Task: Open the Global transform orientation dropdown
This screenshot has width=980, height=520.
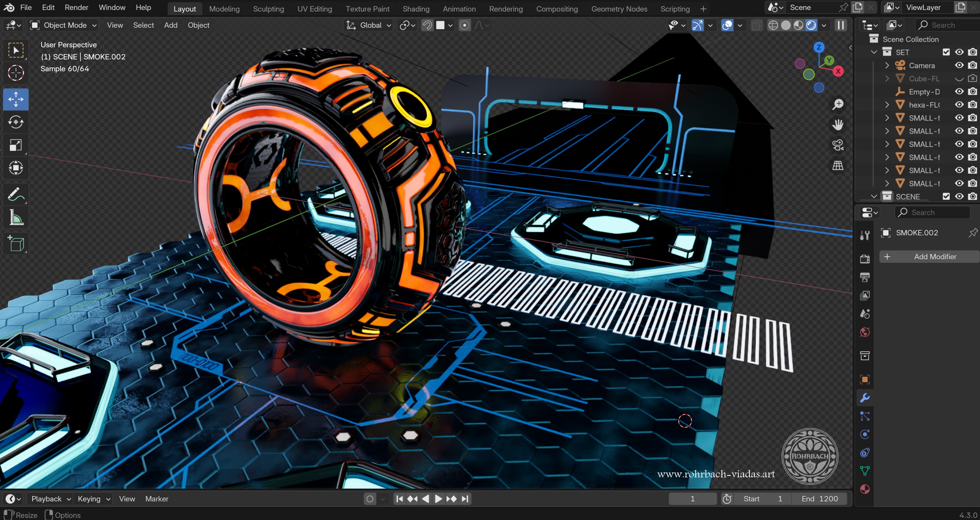Action: point(368,25)
